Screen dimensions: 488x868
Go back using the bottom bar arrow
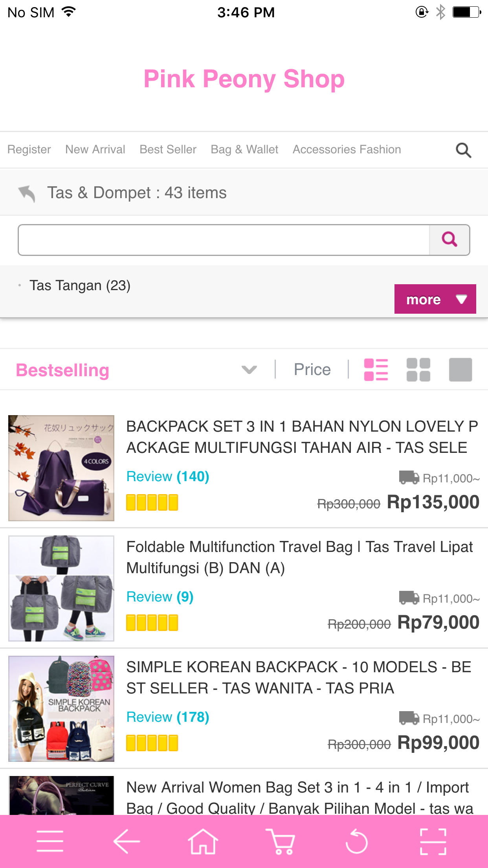click(127, 841)
